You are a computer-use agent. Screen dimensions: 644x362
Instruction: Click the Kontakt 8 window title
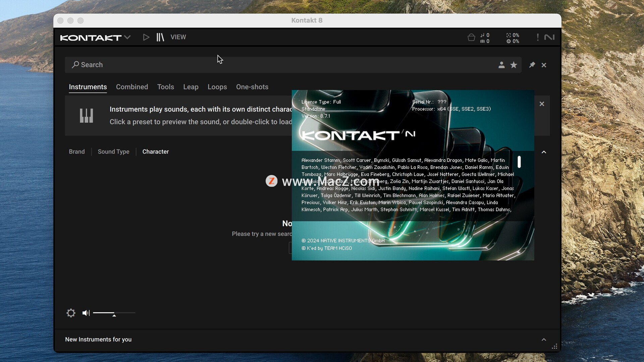pos(307,20)
